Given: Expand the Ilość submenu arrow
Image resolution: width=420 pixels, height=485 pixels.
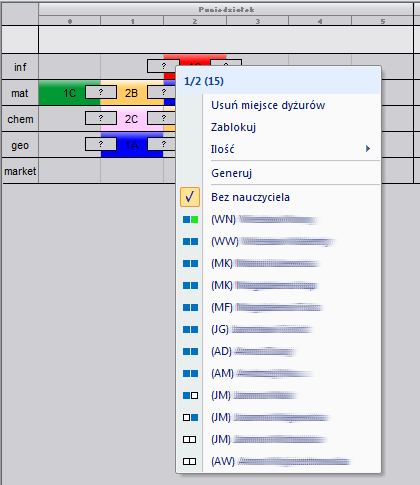Looking at the screenshot, I should (368, 149).
